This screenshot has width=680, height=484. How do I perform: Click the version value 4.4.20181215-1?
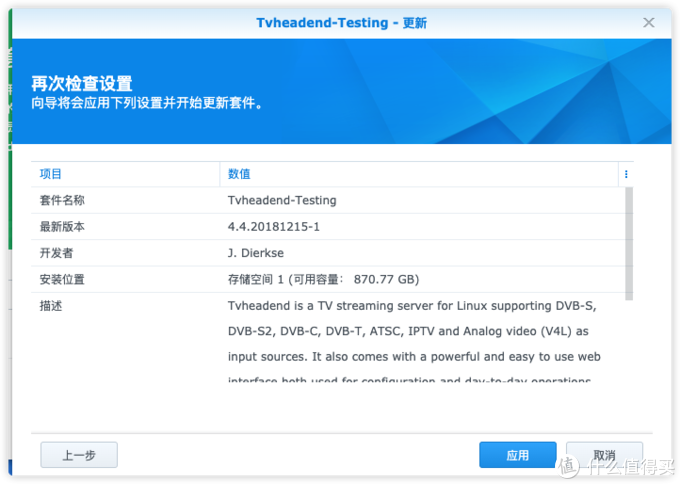click(274, 227)
